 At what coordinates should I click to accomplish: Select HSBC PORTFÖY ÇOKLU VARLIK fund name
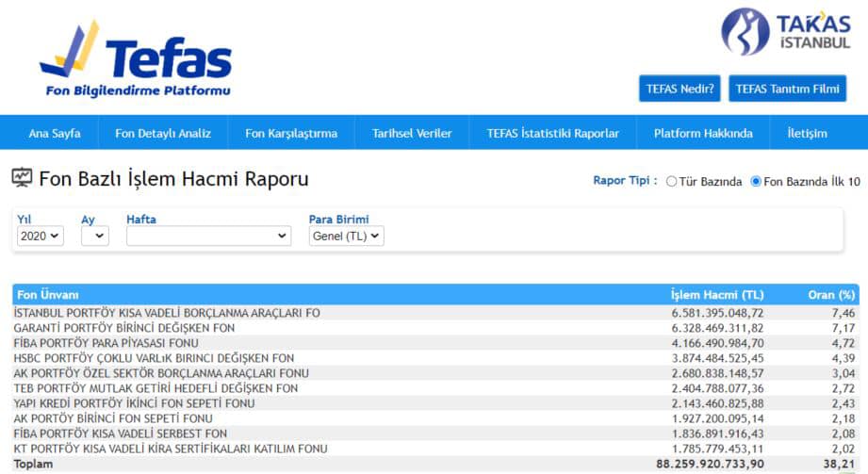click(x=154, y=358)
